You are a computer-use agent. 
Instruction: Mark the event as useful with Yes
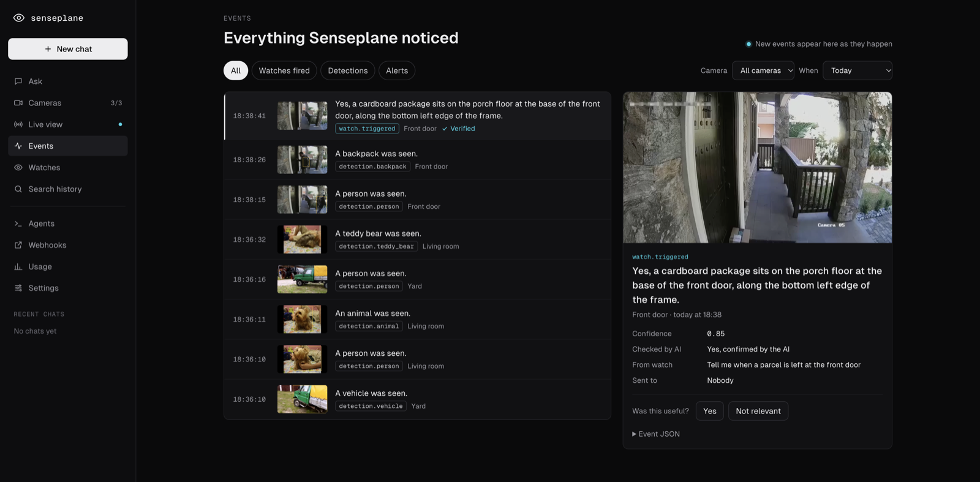point(710,411)
